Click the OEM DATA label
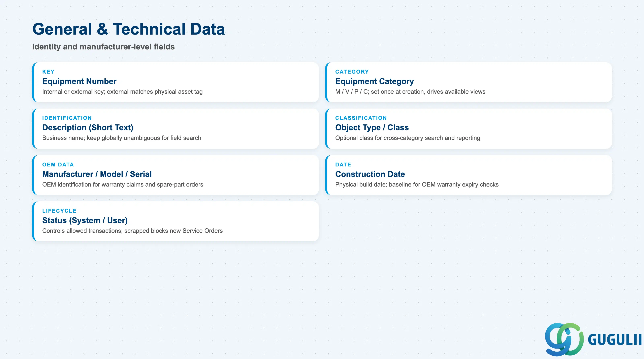Image resolution: width=644 pixels, height=359 pixels. click(x=58, y=164)
